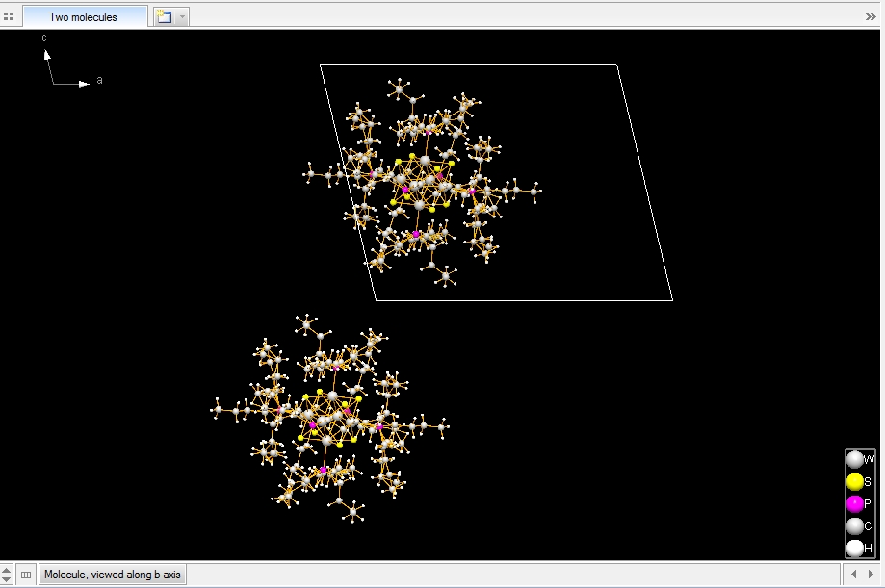Viewport: 885px width, 588px height.
Task: Select the white hydrogen (H) legend sphere
Action: click(x=854, y=548)
